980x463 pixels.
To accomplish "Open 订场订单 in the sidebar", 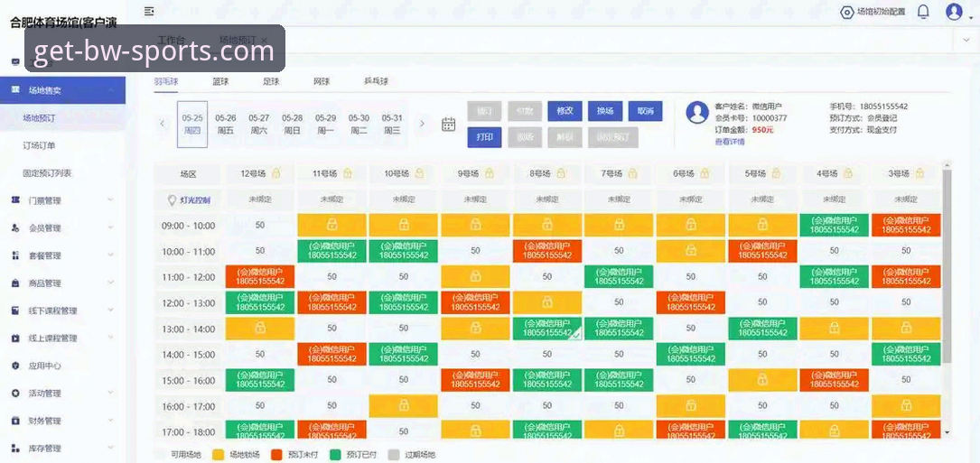I will pyautogui.click(x=39, y=145).
